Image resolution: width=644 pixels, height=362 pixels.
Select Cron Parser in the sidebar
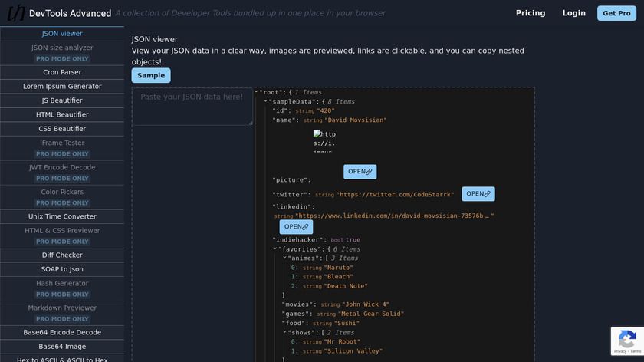[x=62, y=72]
